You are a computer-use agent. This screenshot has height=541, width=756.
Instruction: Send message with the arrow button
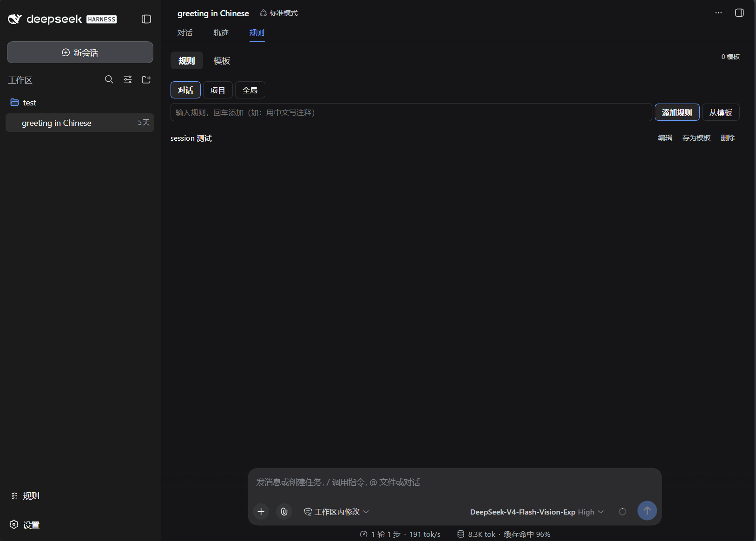pyautogui.click(x=647, y=510)
